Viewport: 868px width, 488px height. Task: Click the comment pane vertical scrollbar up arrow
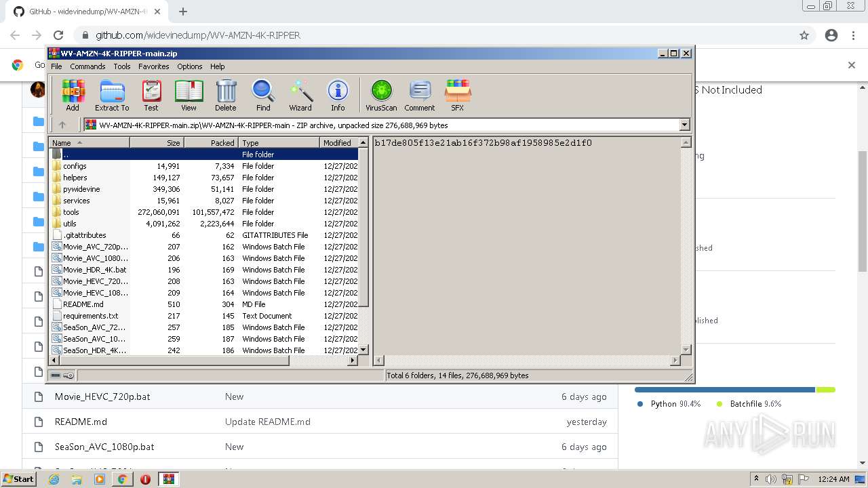click(686, 142)
